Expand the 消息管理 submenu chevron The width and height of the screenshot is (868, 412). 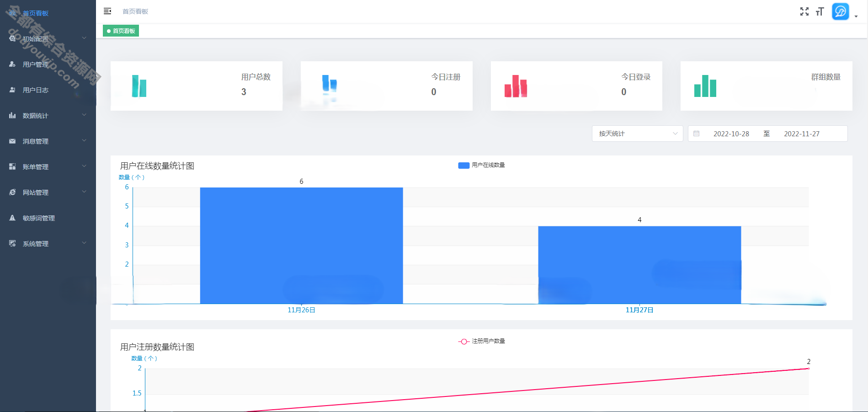click(x=84, y=140)
